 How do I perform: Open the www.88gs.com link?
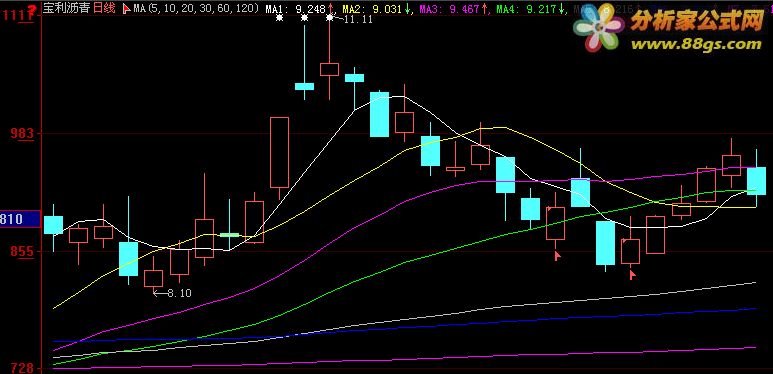pos(696,44)
